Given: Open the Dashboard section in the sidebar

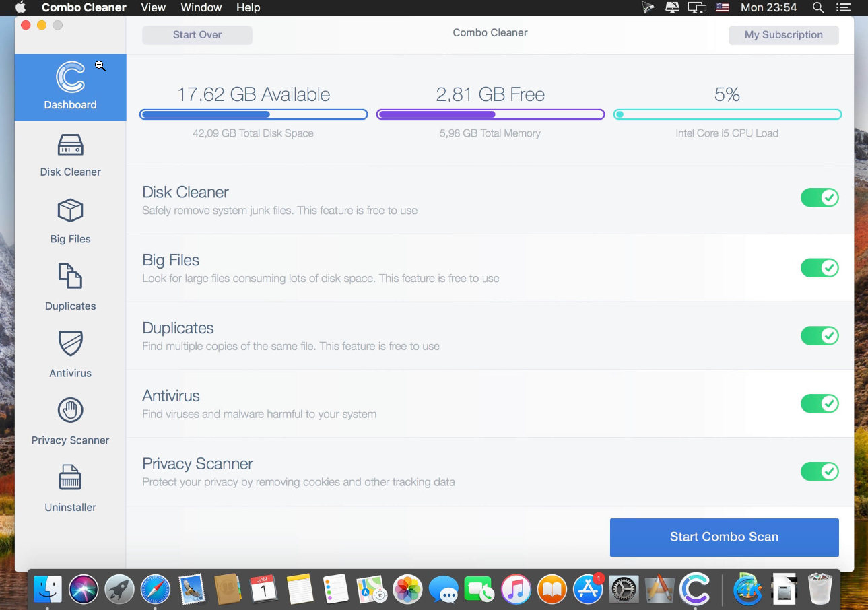Looking at the screenshot, I should coord(70,88).
